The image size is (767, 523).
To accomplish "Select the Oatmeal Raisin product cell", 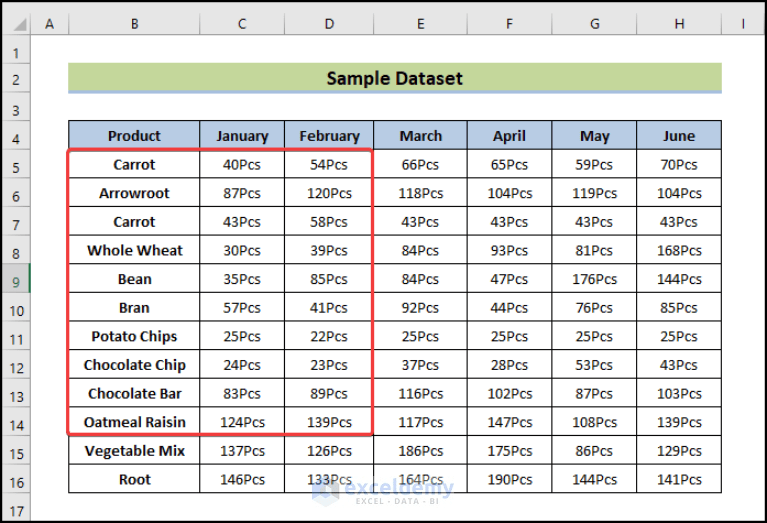I will coord(134,422).
